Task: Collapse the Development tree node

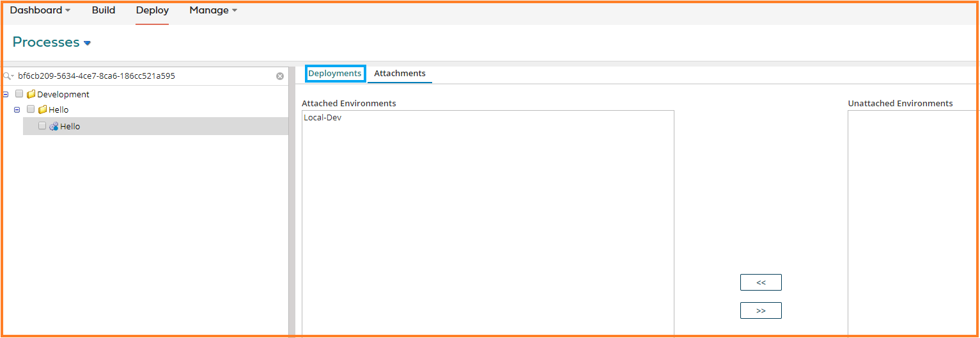Action: pyautogui.click(x=6, y=94)
